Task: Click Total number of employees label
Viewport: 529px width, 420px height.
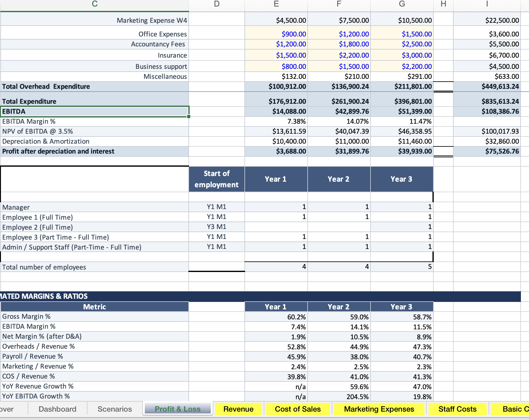Action: click(x=95, y=267)
